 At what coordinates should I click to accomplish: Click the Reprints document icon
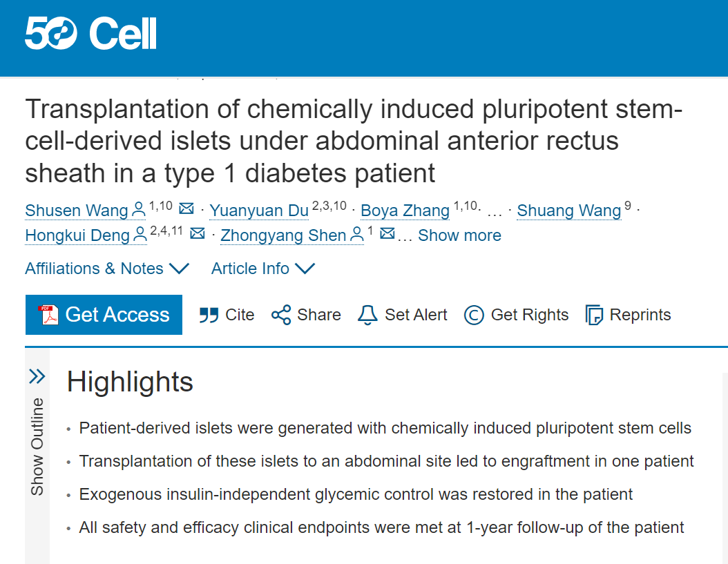tap(594, 315)
